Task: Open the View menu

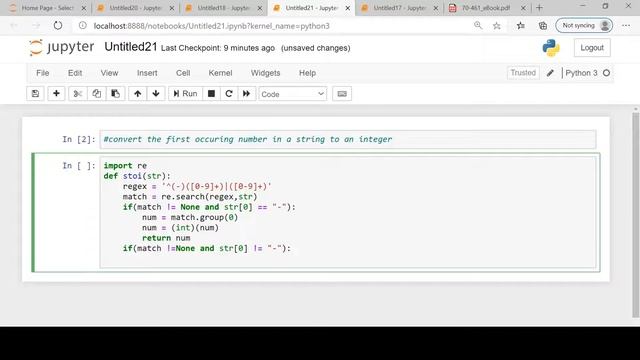Action: [x=109, y=73]
